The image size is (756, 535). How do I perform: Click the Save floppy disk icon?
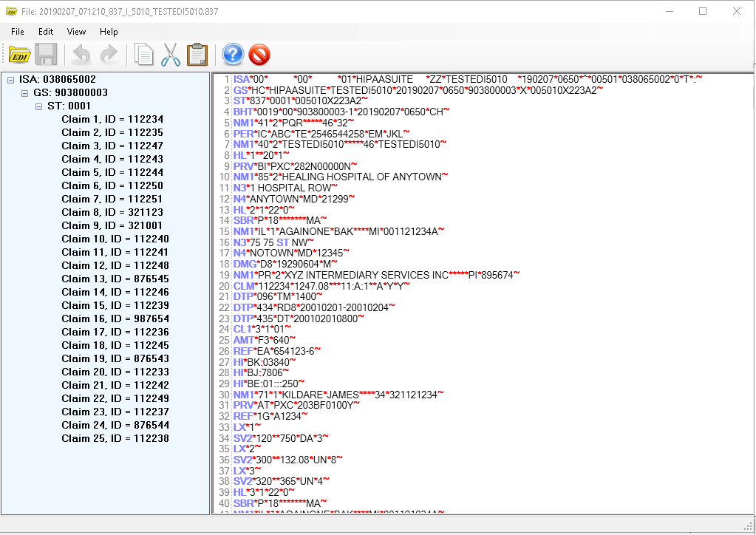click(46, 55)
